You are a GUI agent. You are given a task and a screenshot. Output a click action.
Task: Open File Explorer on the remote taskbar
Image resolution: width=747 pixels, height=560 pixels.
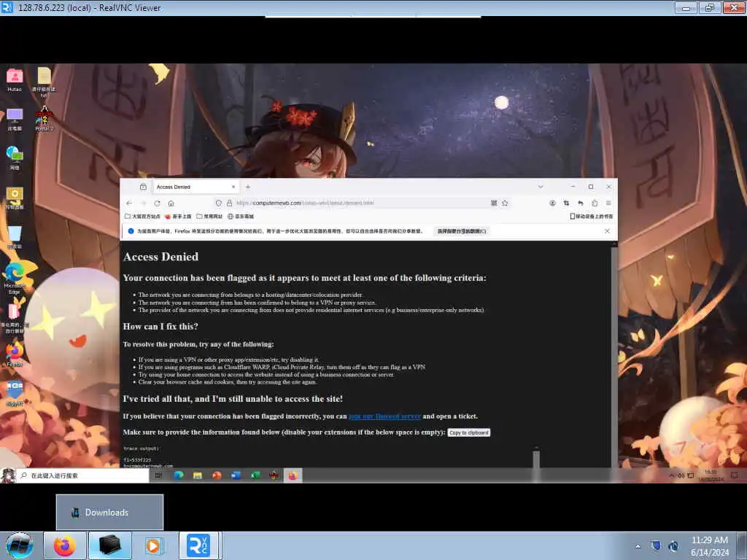tap(198, 475)
